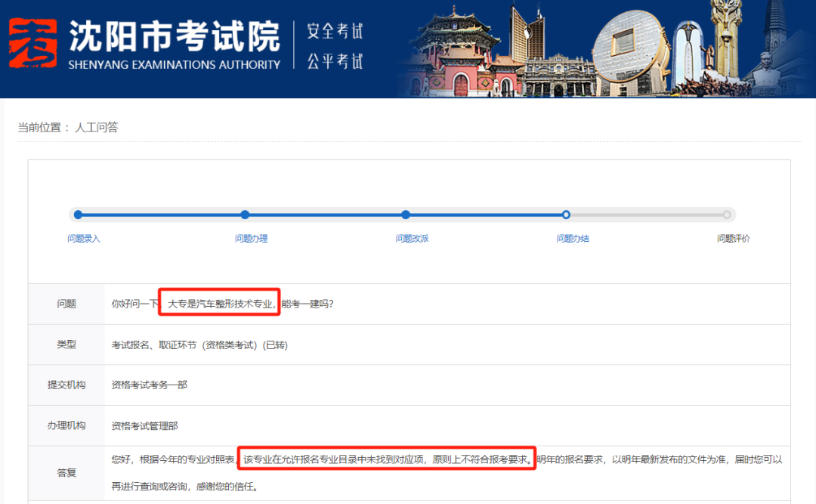
Task: Click the highlighted reply about 不符合报考要求
Action: (387, 458)
